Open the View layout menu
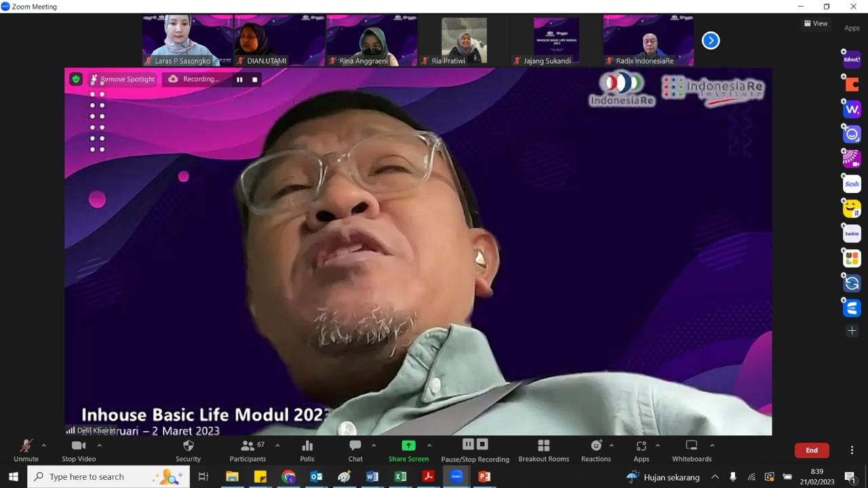This screenshot has width=868, height=488. (x=816, y=23)
